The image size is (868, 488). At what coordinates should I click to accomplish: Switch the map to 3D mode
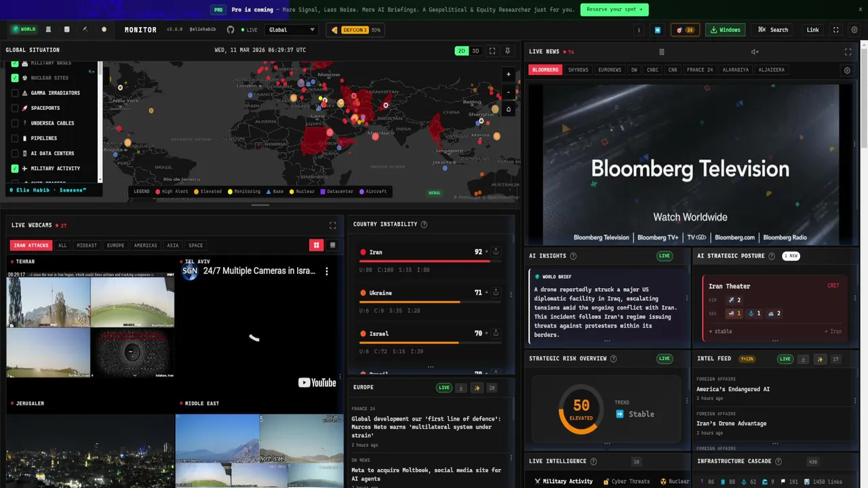coord(475,51)
